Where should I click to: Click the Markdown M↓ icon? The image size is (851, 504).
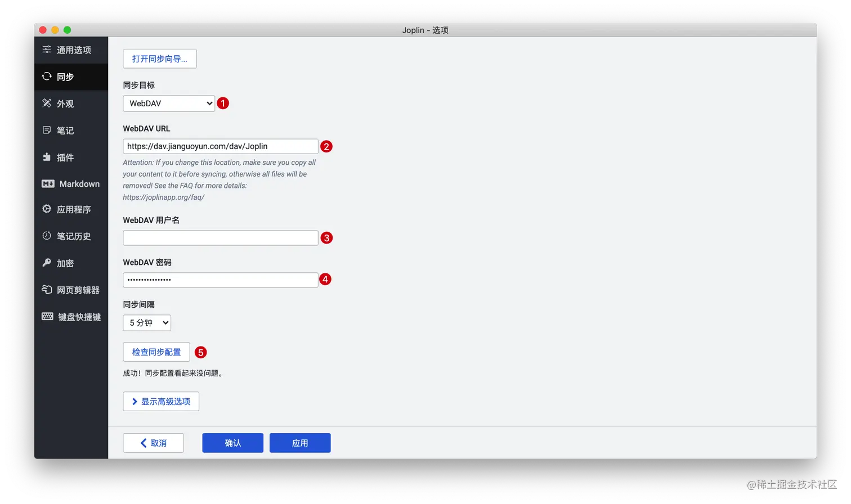pos(48,184)
